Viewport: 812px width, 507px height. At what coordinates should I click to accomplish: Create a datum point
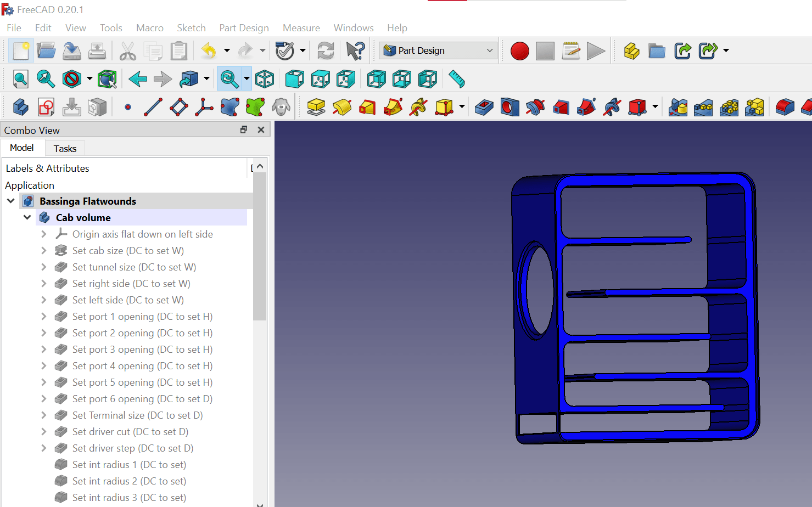[x=127, y=107]
